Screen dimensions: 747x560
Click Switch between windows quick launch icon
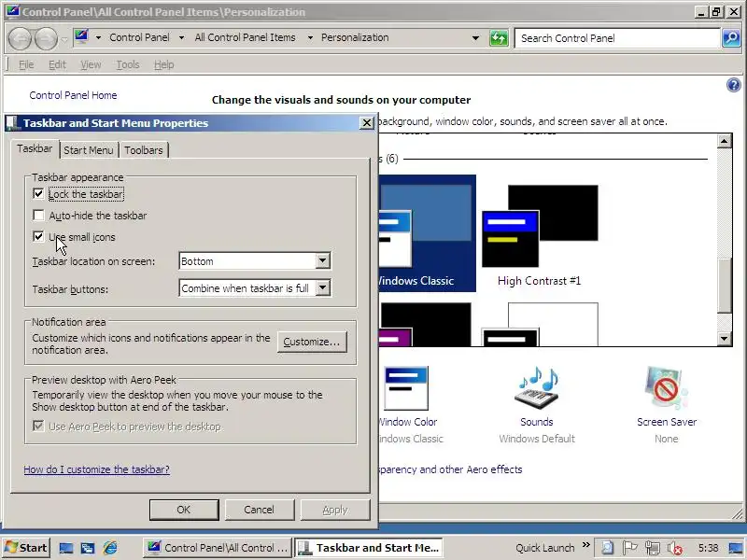pyautogui.click(x=88, y=548)
